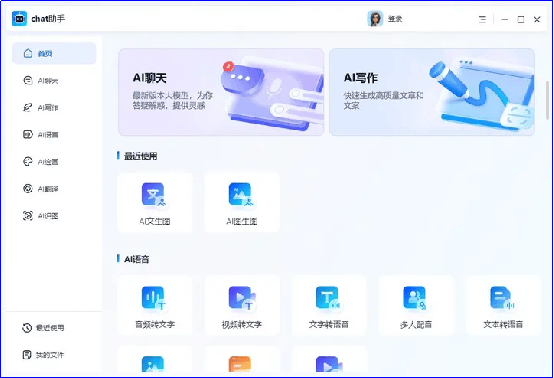
Task: Click the user avatar picture
Action: coord(375,19)
